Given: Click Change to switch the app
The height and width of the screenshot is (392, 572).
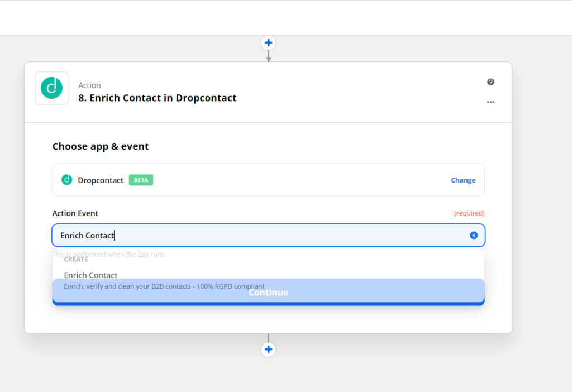Looking at the screenshot, I should (x=463, y=180).
